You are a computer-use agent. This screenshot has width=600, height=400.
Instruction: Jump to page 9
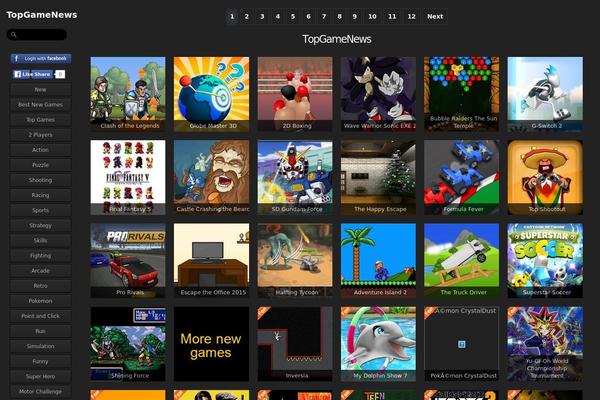point(355,16)
